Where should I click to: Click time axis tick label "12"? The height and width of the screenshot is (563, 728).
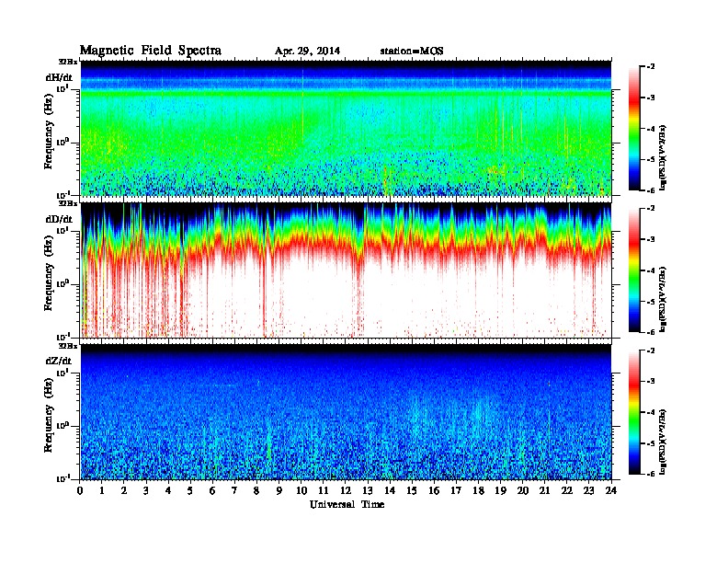(346, 490)
